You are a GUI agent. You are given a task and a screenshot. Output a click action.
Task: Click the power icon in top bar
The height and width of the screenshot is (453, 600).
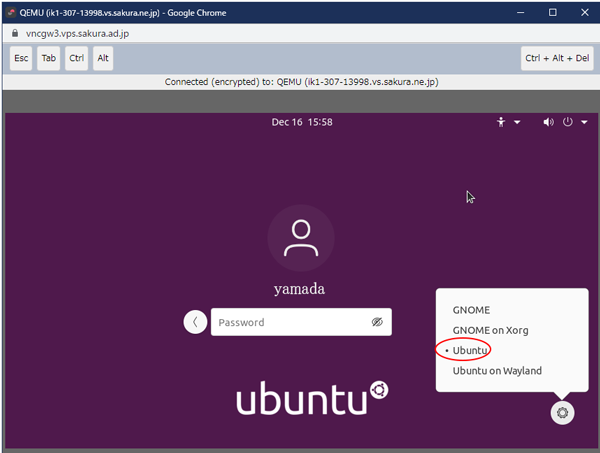click(567, 122)
